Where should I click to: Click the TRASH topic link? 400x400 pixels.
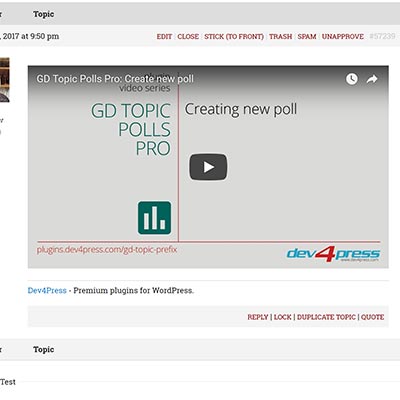[x=281, y=36]
